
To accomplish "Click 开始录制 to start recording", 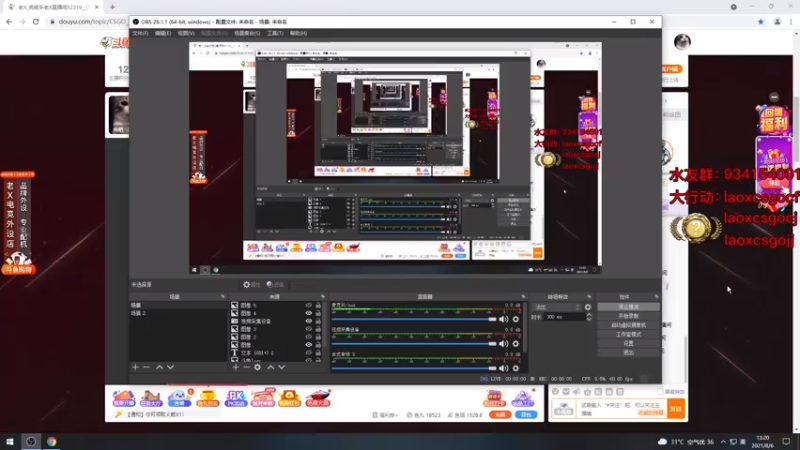I will click(x=628, y=316).
